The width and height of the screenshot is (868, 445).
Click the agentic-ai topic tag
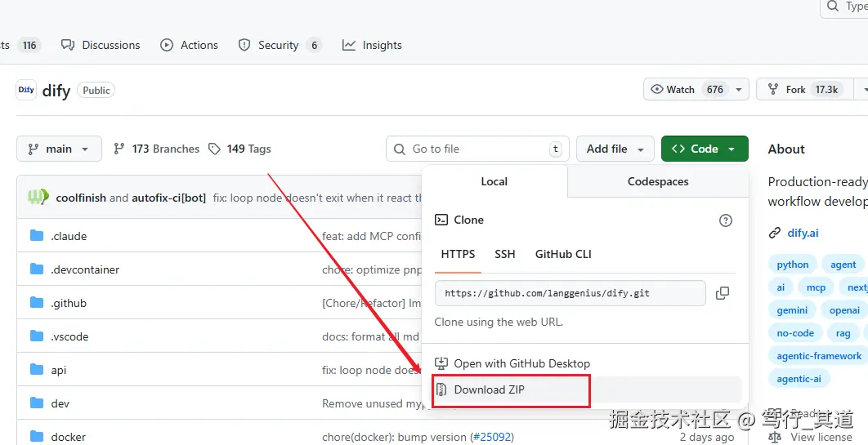click(799, 379)
